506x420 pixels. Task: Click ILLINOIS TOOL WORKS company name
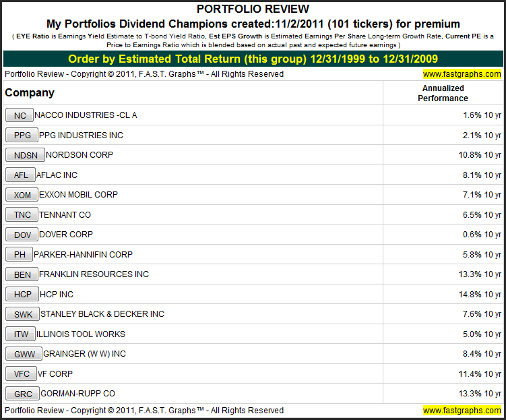(81, 334)
